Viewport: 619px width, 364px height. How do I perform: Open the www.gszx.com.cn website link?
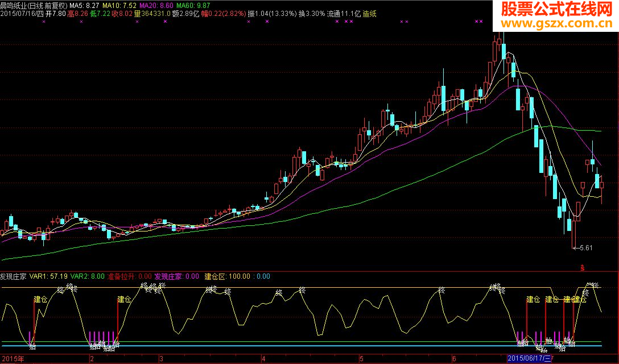click(x=556, y=24)
